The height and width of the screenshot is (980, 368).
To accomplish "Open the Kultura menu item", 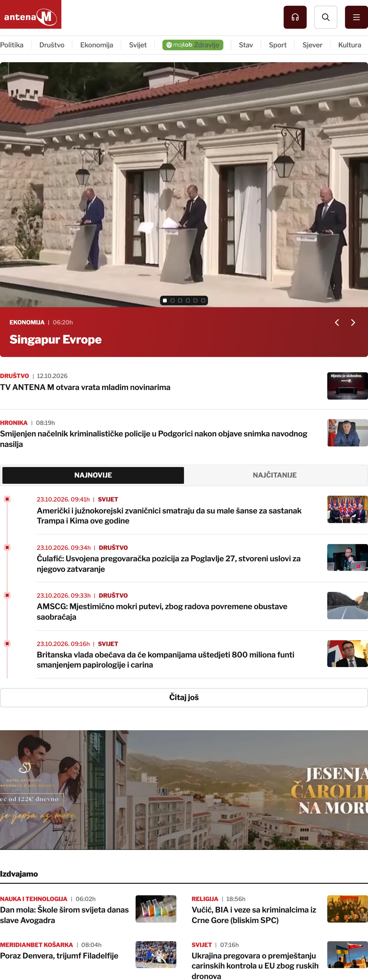I will (x=350, y=45).
